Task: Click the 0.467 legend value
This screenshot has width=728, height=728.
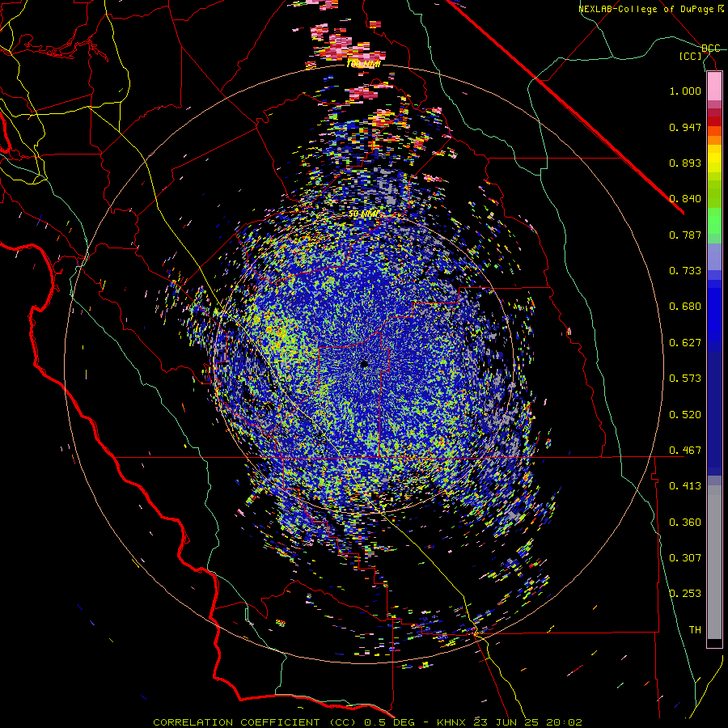Action: click(x=685, y=451)
